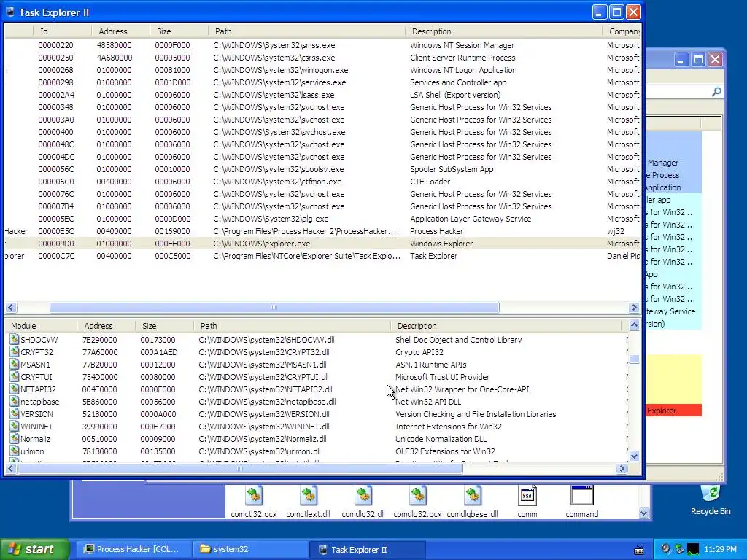Click the NETAPI32 module icon
This screenshot has width=747, height=560.
[x=15, y=389]
